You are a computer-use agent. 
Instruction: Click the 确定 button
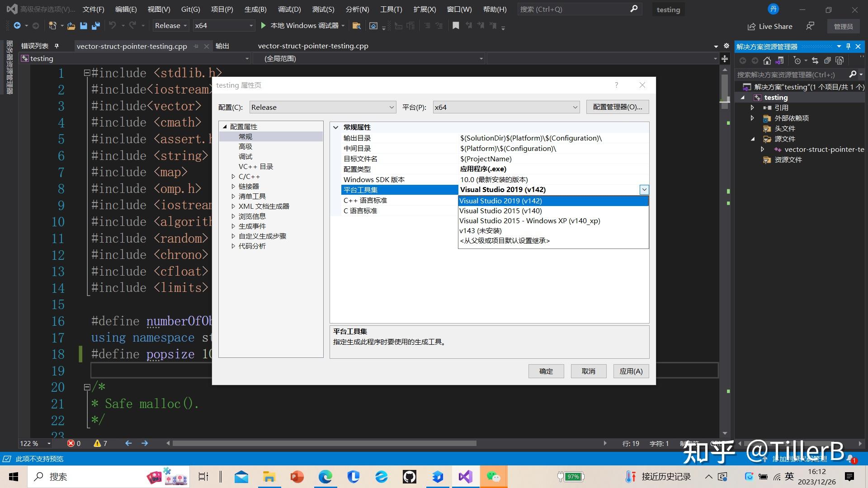546,371
